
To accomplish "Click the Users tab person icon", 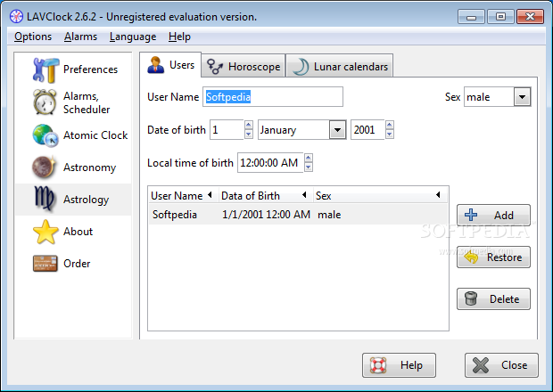I will click(x=155, y=65).
